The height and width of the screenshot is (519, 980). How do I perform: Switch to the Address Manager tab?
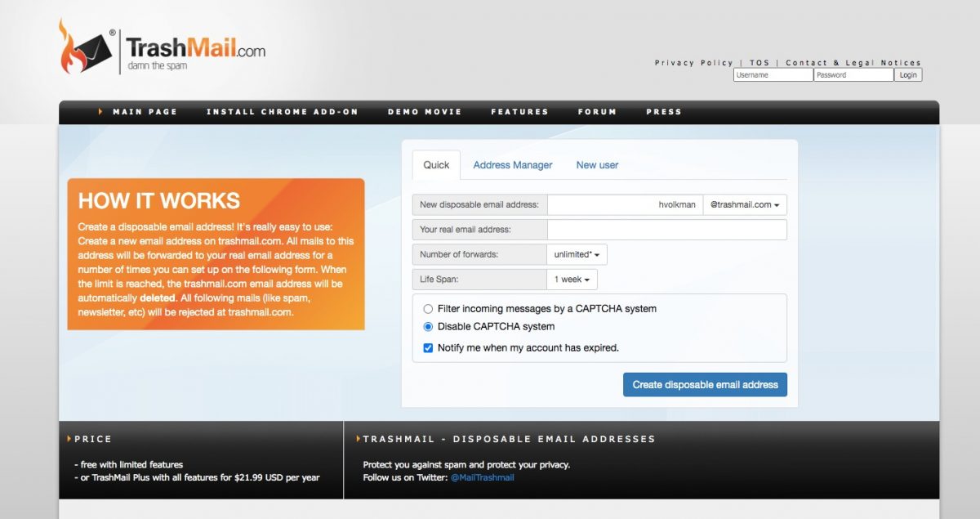[512, 165]
